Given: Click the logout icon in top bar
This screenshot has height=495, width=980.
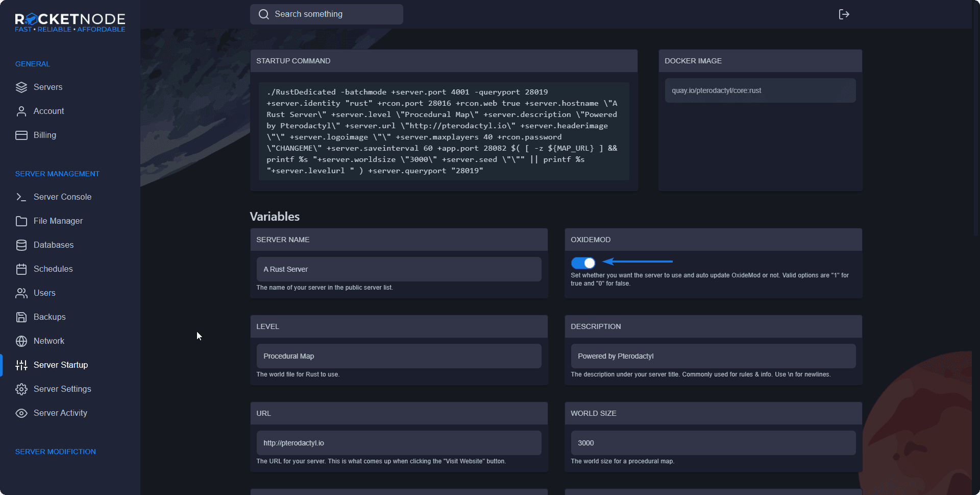Looking at the screenshot, I should (844, 14).
